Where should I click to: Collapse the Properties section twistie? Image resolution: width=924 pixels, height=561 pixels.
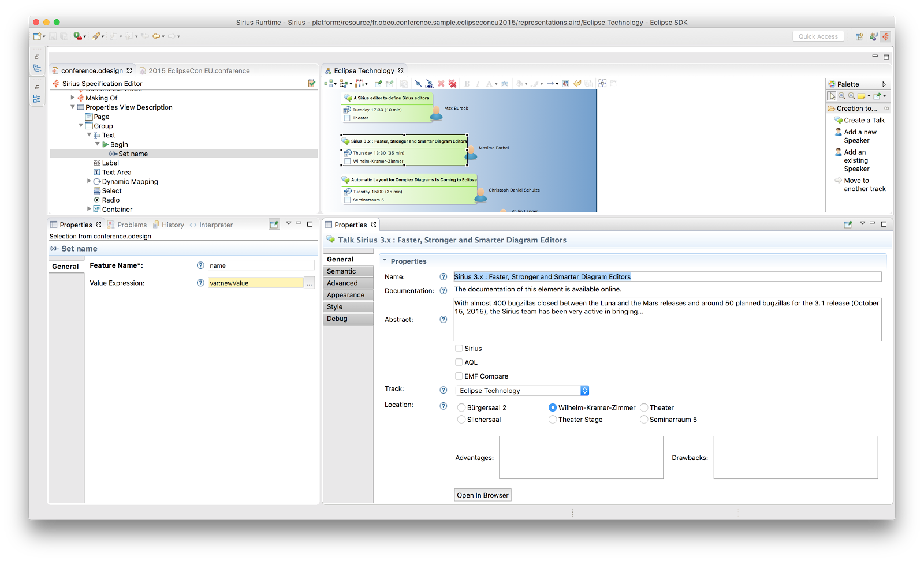385,260
